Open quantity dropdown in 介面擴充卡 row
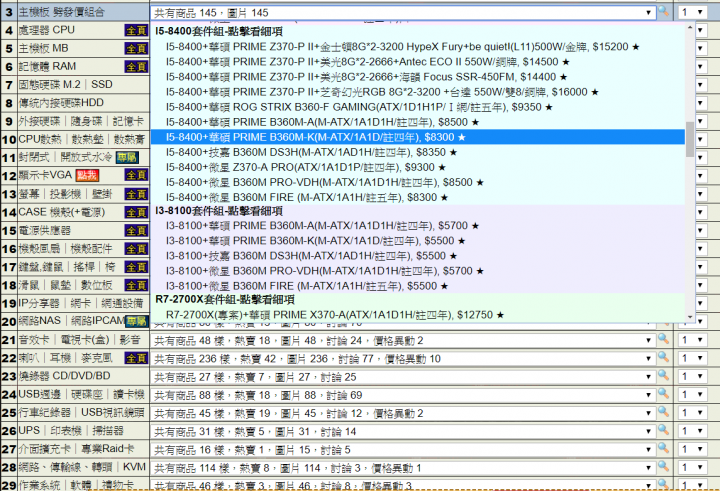This screenshot has width=720, height=491. click(692, 450)
